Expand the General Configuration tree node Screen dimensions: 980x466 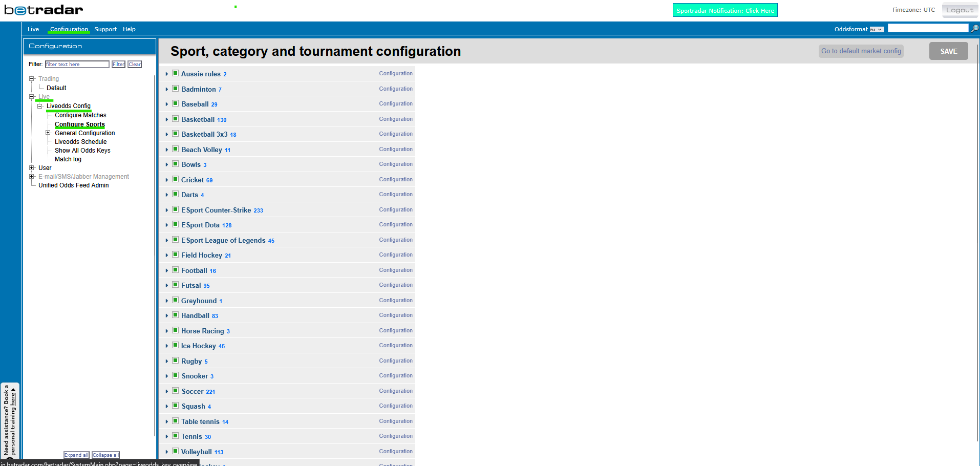click(48, 133)
